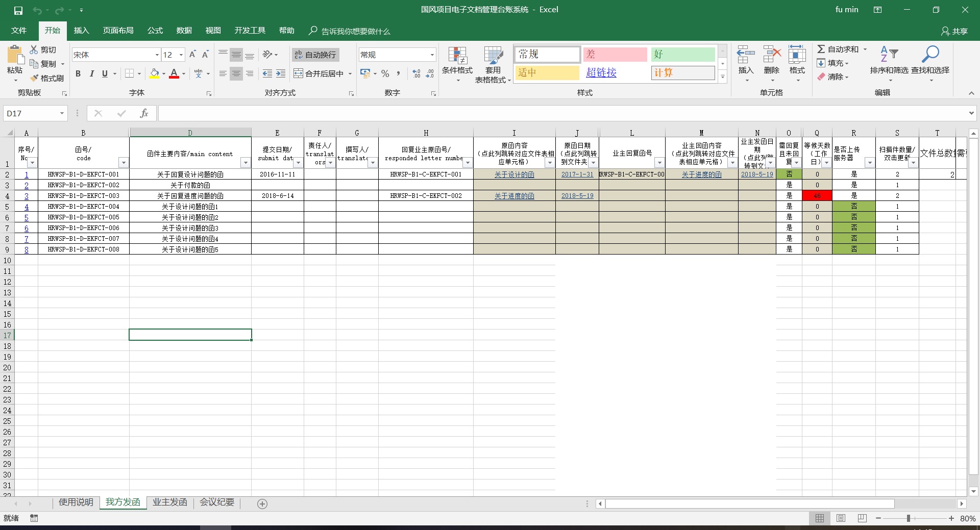Screen dimensions: 980x530
Task: Toggle Wrap Text (自动换行)
Action: [315, 55]
